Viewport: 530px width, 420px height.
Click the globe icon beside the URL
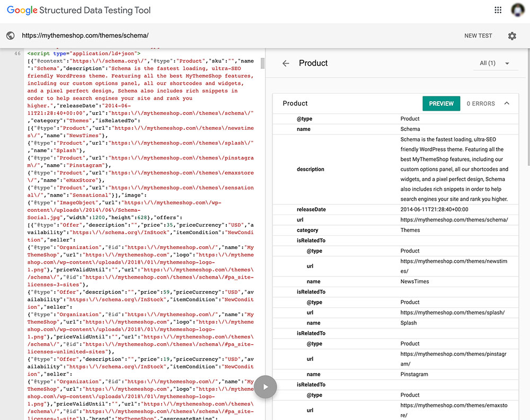11,35
